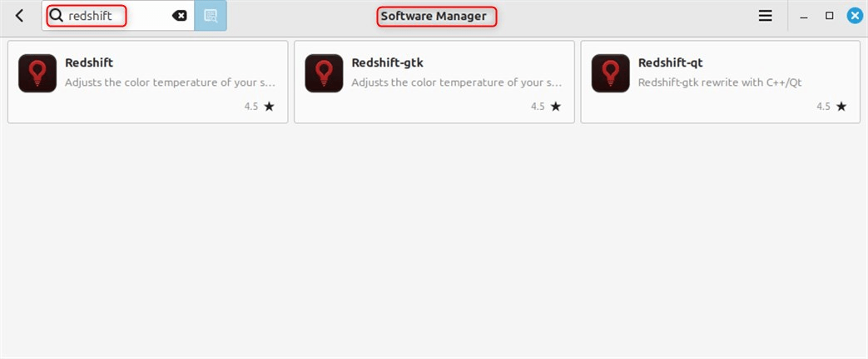Click the star rating on Redshift card
This screenshot has width=868, height=359.
click(x=269, y=107)
